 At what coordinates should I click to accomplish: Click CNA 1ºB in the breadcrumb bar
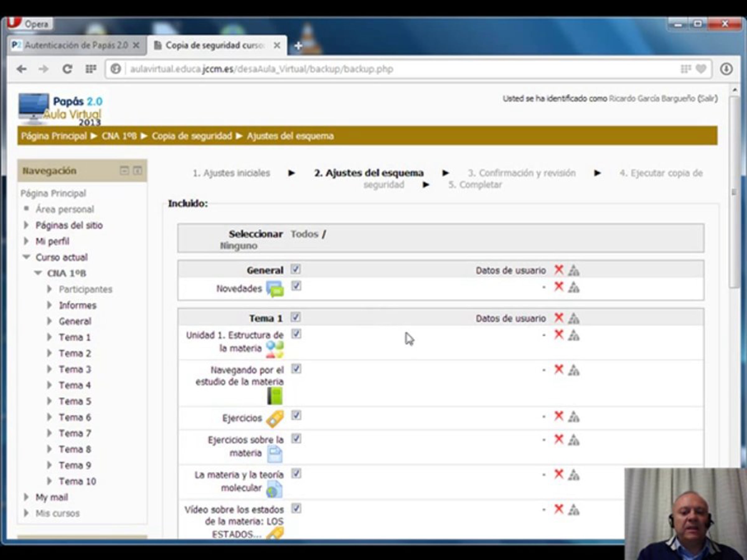pos(119,136)
